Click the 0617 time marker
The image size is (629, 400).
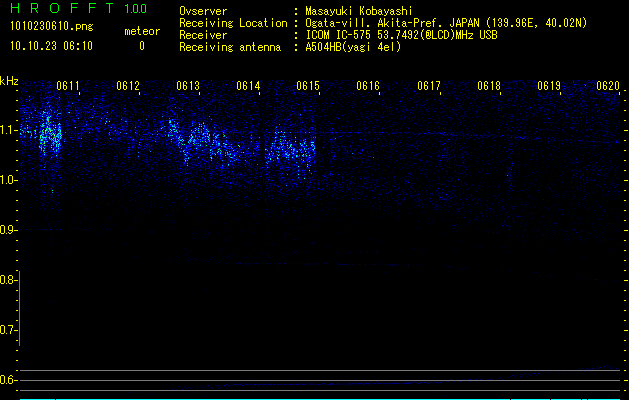pyautogui.click(x=428, y=86)
